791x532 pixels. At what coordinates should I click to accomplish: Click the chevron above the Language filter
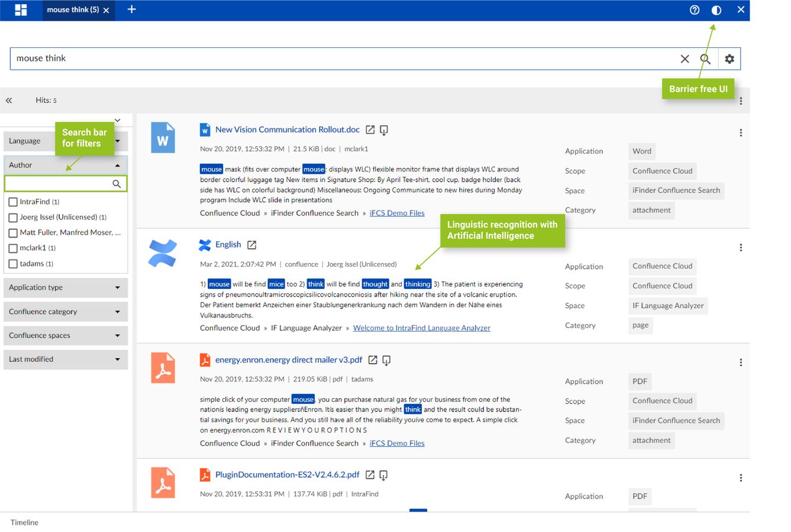(118, 121)
